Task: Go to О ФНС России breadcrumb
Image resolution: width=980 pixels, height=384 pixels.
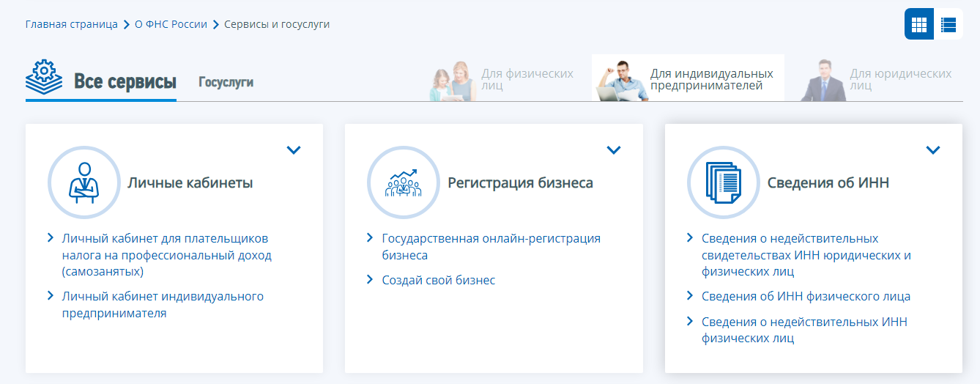Action: pyautogui.click(x=171, y=24)
